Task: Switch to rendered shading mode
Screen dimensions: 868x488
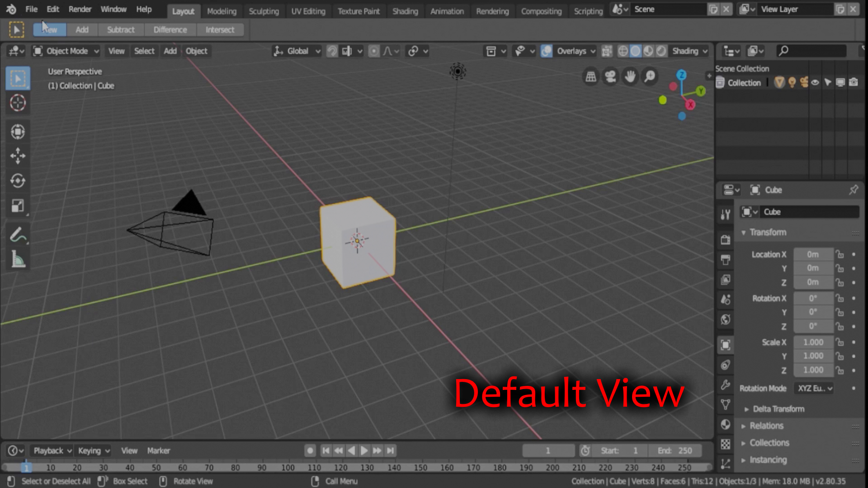Action: point(661,51)
